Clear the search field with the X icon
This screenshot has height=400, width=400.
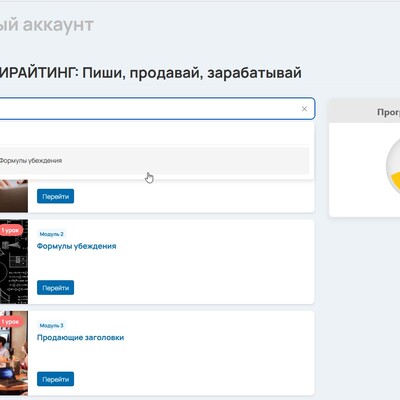(x=304, y=109)
